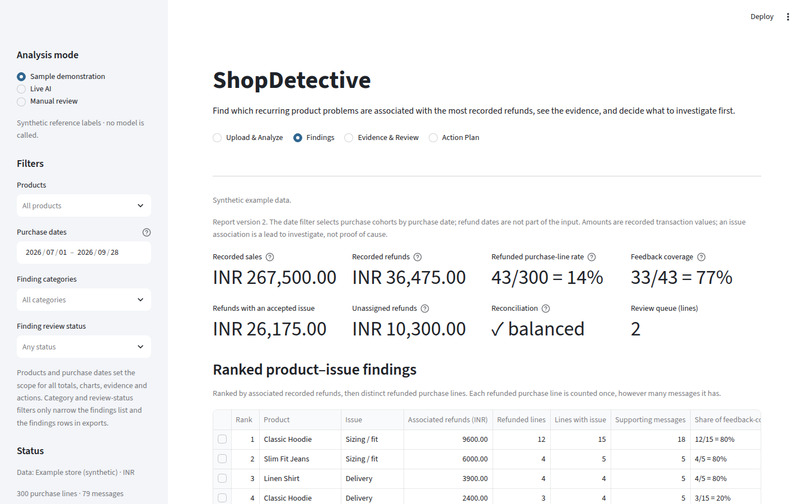The width and height of the screenshot is (806, 504).
Task: Click the Reconciliation help icon
Action: [x=546, y=309]
